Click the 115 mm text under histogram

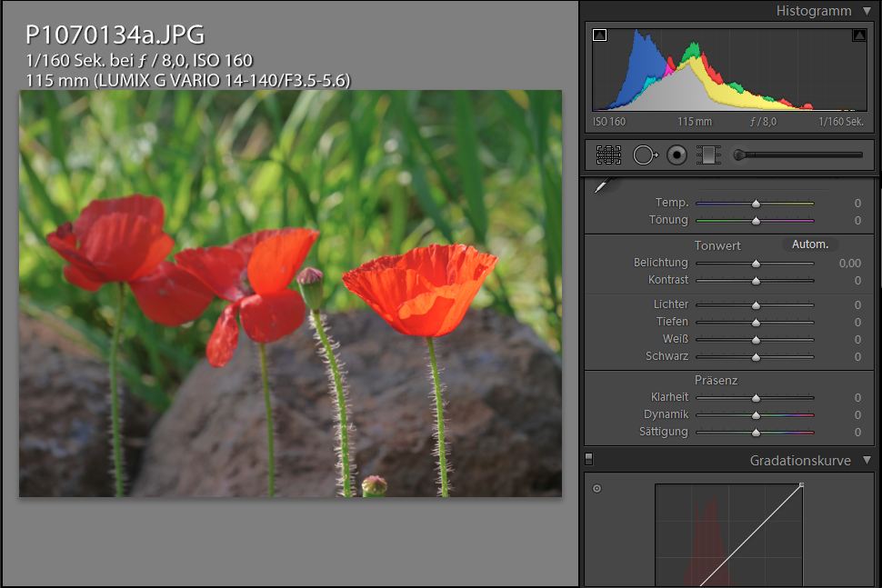click(694, 122)
